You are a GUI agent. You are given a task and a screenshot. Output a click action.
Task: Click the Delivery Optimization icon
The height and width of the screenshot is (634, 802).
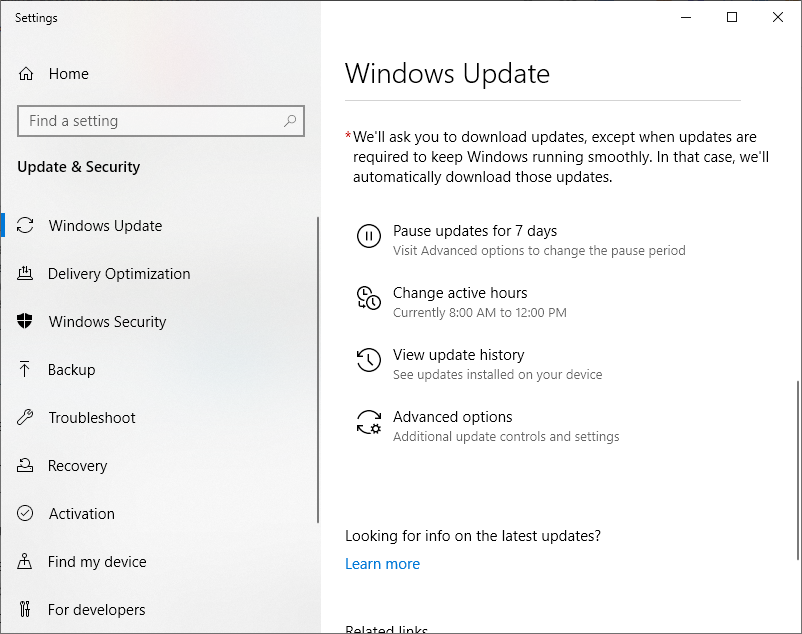pos(25,274)
